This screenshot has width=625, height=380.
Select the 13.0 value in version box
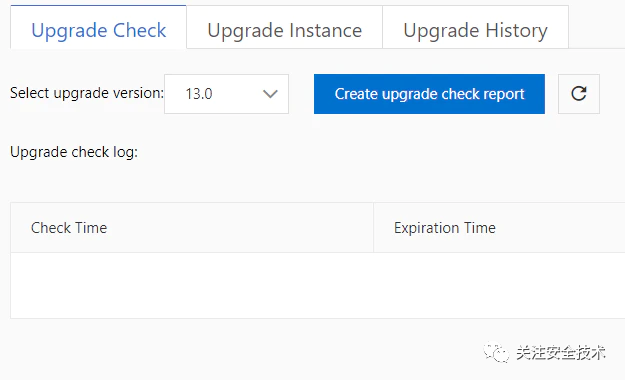pos(199,94)
